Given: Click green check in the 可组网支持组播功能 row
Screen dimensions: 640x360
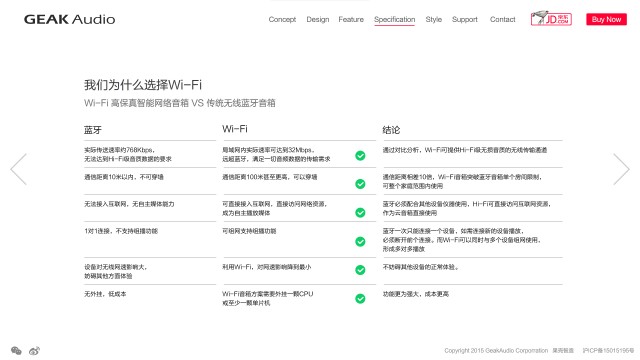Looking at the screenshot, I should pos(360,242).
